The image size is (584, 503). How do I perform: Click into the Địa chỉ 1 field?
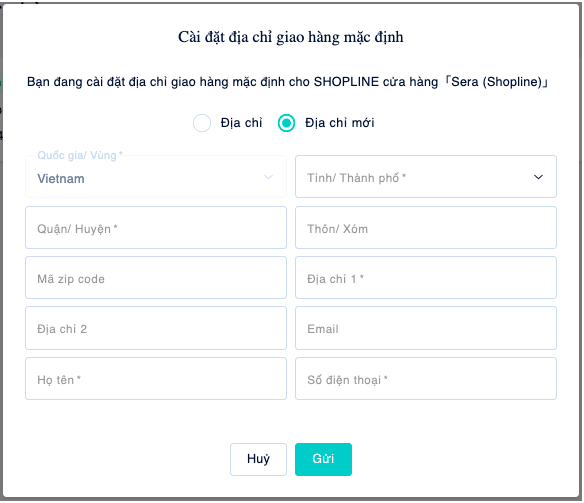click(x=426, y=277)
